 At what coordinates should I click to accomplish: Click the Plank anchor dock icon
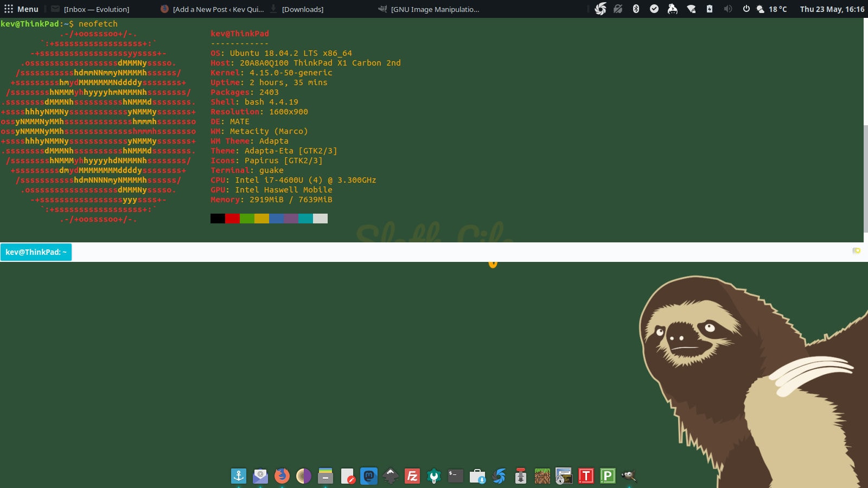(239, 476)
